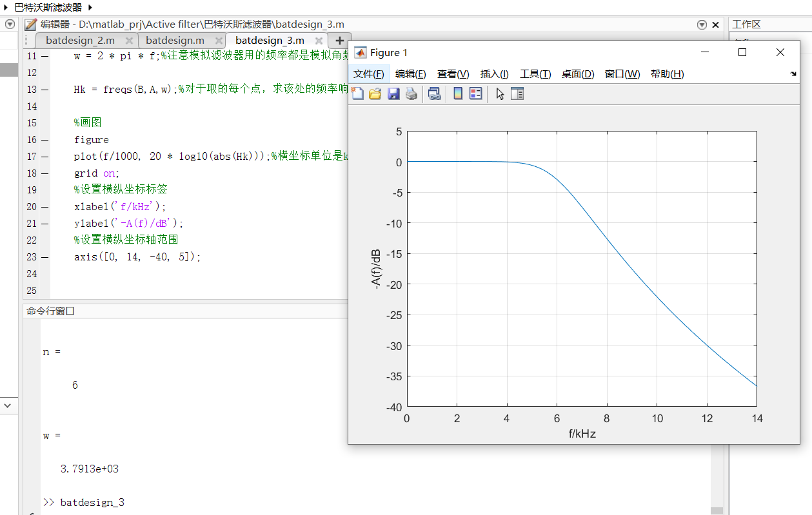Open the 查看(V) menu in Figure 1
This screenshot has height=515, width=812.
pyautogui.click(x=453, y=74)
